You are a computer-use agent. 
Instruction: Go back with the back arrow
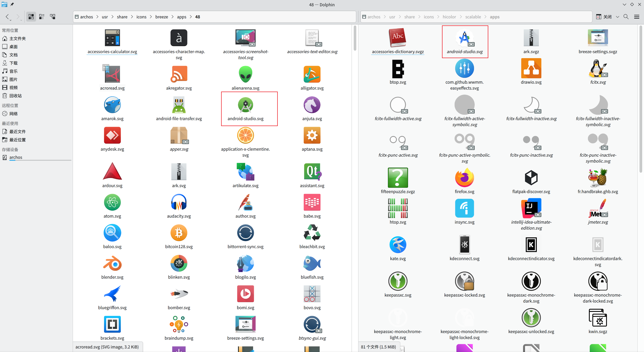point(7,17)
